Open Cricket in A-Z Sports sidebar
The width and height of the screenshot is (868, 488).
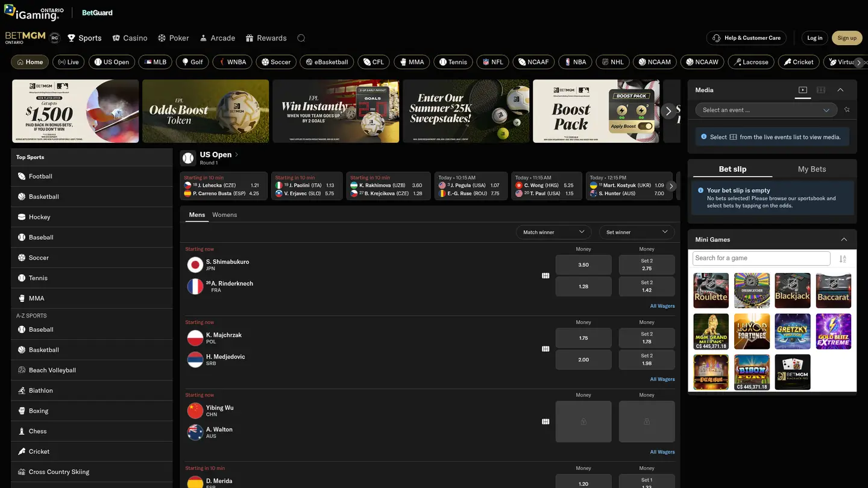92,451
